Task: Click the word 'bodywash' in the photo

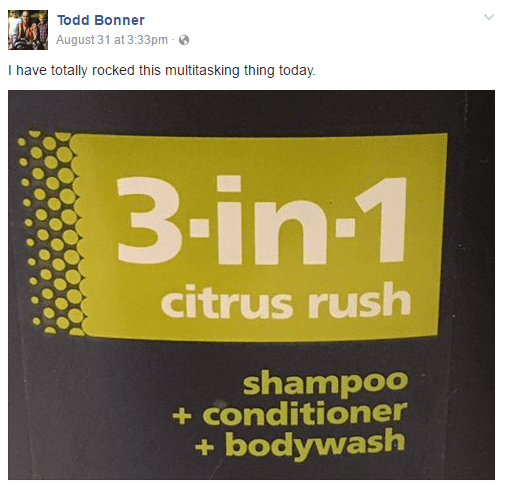Action: click(315, 444)
